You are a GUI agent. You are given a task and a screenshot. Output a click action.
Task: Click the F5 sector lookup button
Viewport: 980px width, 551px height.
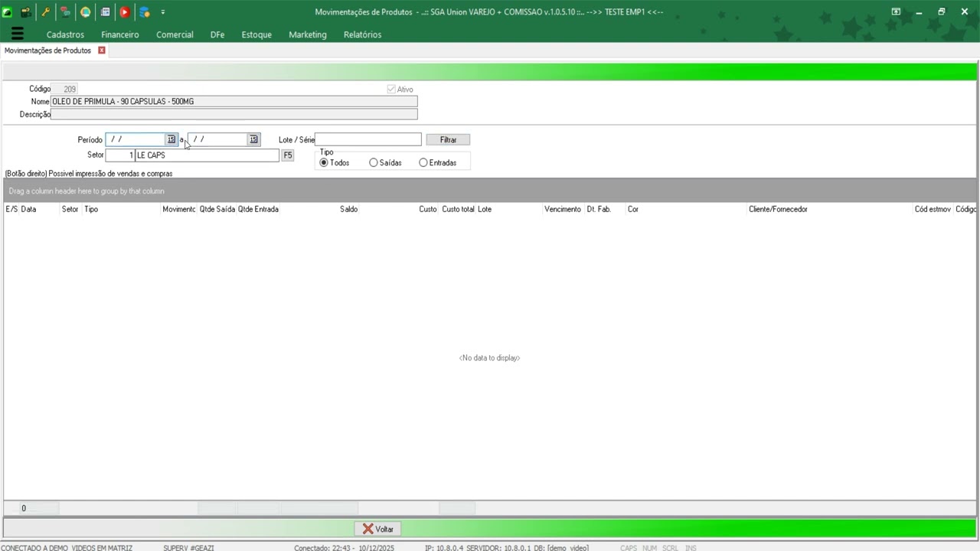click(x=288, y=155)
